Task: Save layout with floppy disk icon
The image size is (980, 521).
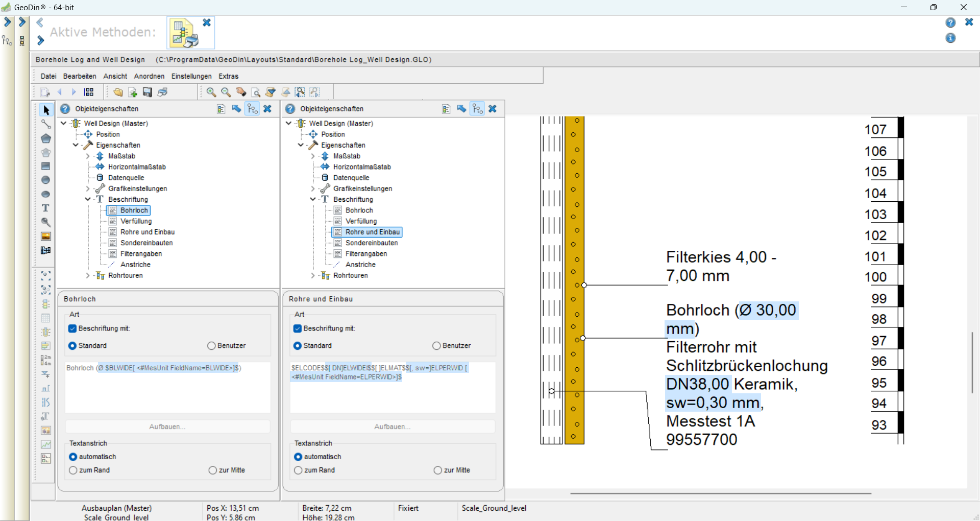Action: pos(148,92)
